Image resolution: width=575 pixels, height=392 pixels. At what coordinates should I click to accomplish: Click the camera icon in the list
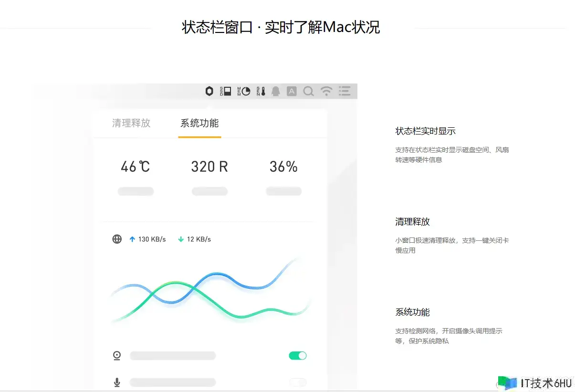[x=117, y=355]
